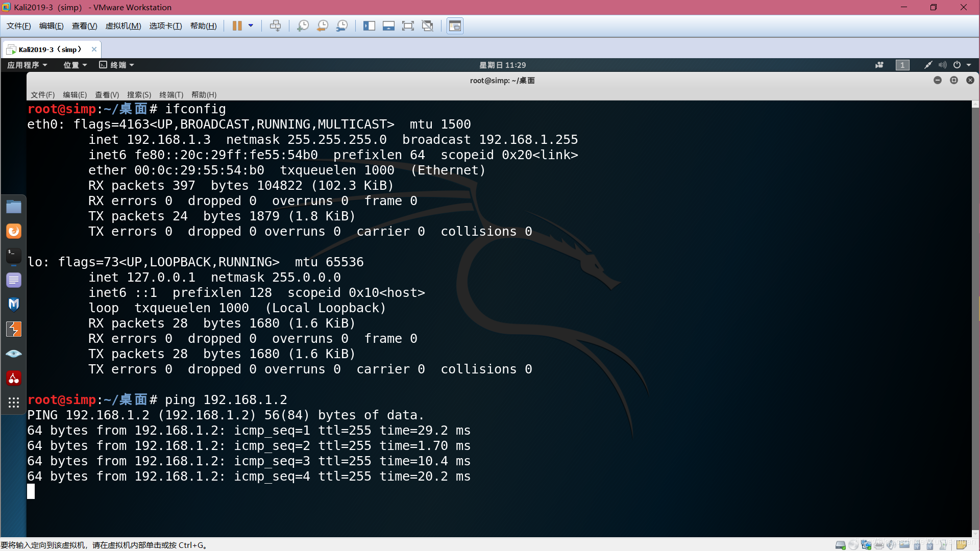Toggle the VMware library sidebar
Viewport: 980px width, 551px height.
click(x=369, y=26)
